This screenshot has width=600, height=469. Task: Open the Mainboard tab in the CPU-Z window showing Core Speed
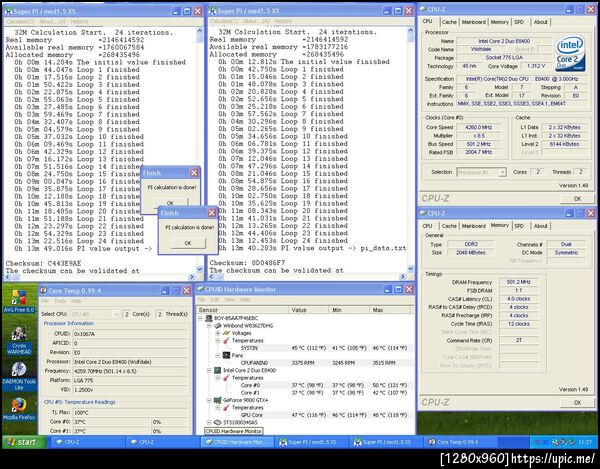coord(474,22)
